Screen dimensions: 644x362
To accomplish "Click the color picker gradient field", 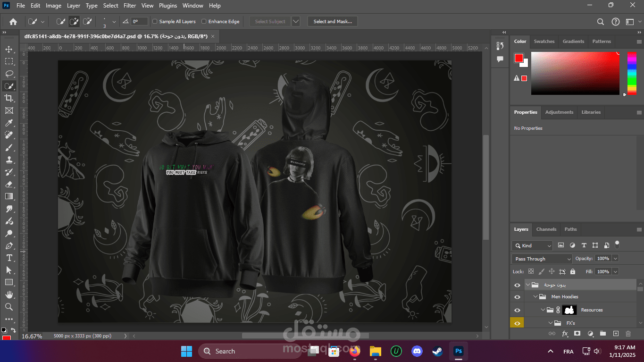I will tap(575, 73).
